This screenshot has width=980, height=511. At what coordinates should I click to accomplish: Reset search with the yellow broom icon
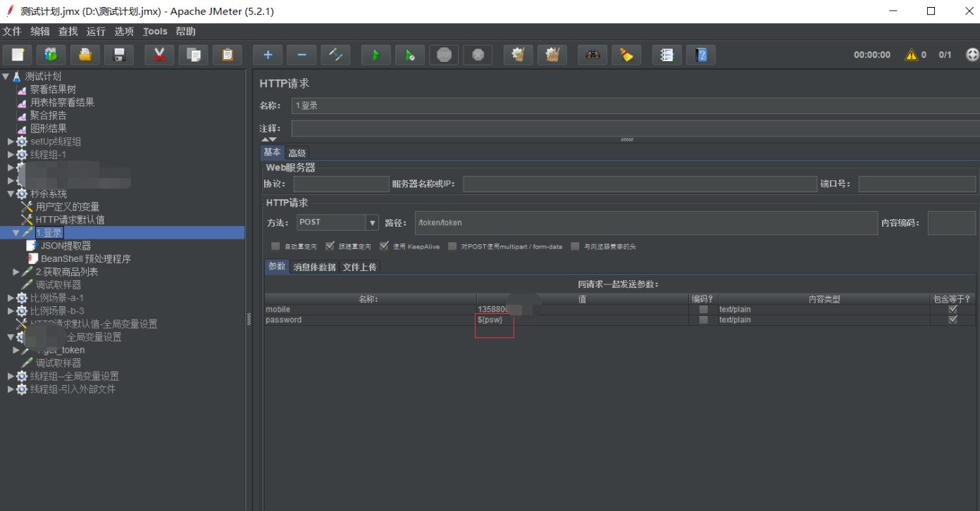pyautogui.click(x=626, y=55)
